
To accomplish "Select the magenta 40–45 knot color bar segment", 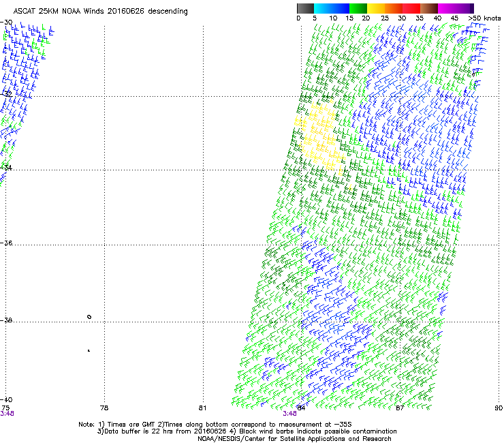I will tap(447, 8).
